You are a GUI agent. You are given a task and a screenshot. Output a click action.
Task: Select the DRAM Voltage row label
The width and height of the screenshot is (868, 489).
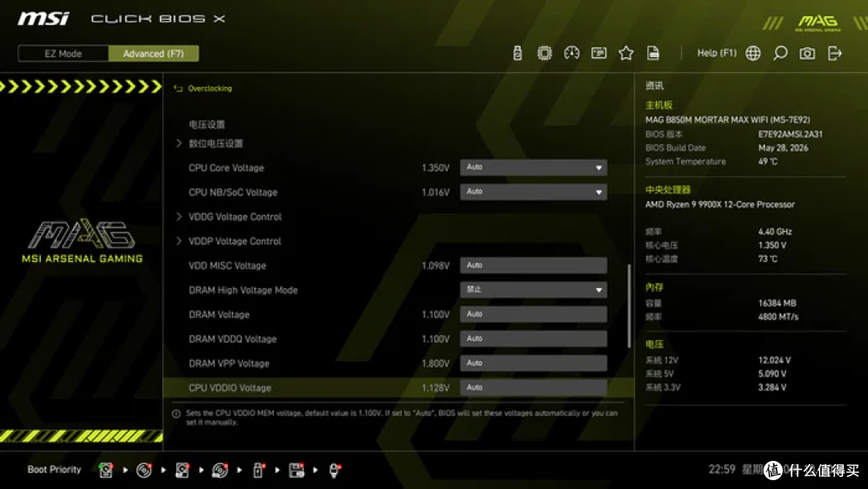point(219,314)
